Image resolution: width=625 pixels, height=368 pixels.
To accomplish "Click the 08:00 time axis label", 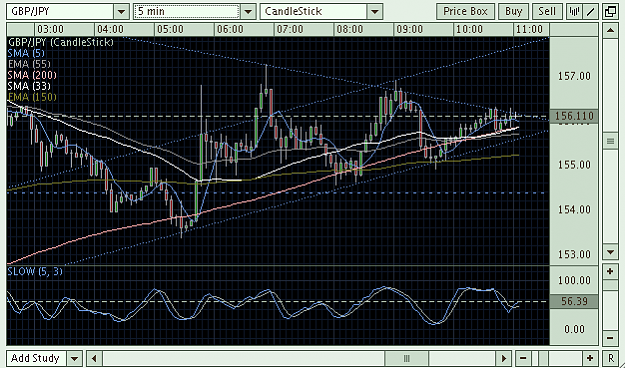I will 350,30.
